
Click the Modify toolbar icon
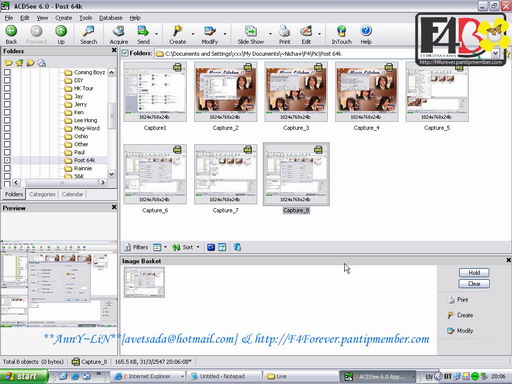[x=210, y=31]
